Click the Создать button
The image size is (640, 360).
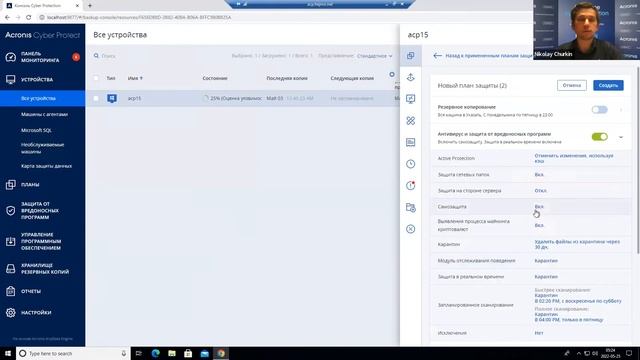click(x=608, y=85)
